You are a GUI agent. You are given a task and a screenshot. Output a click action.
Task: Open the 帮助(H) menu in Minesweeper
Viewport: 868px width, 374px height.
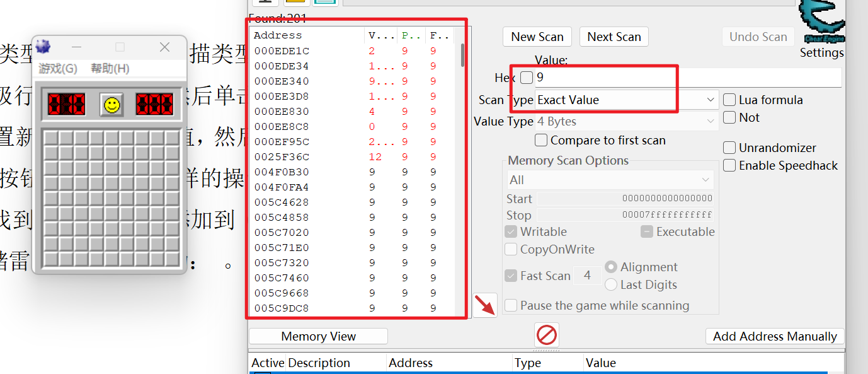pos(110,68)
